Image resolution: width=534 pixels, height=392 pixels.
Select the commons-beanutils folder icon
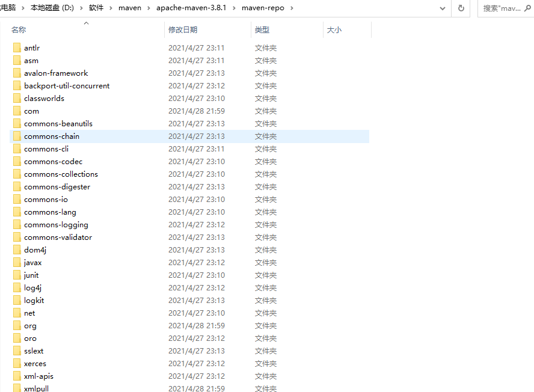17,123
